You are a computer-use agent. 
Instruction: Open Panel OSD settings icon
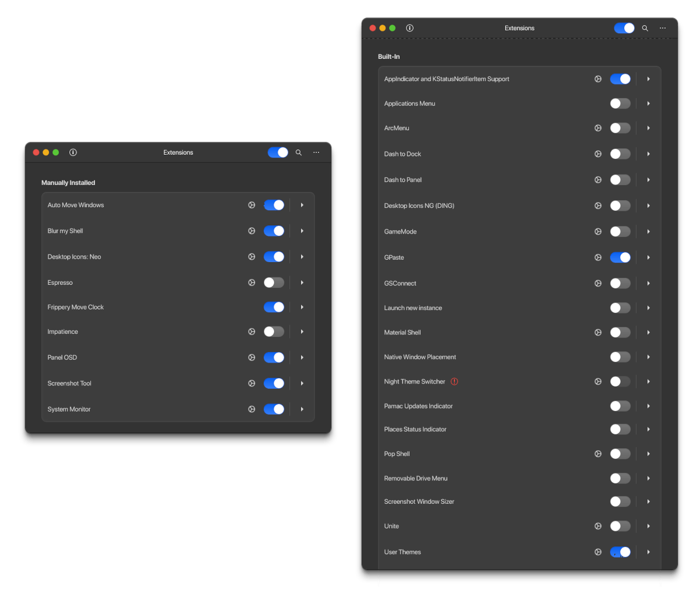coord(251,357)
